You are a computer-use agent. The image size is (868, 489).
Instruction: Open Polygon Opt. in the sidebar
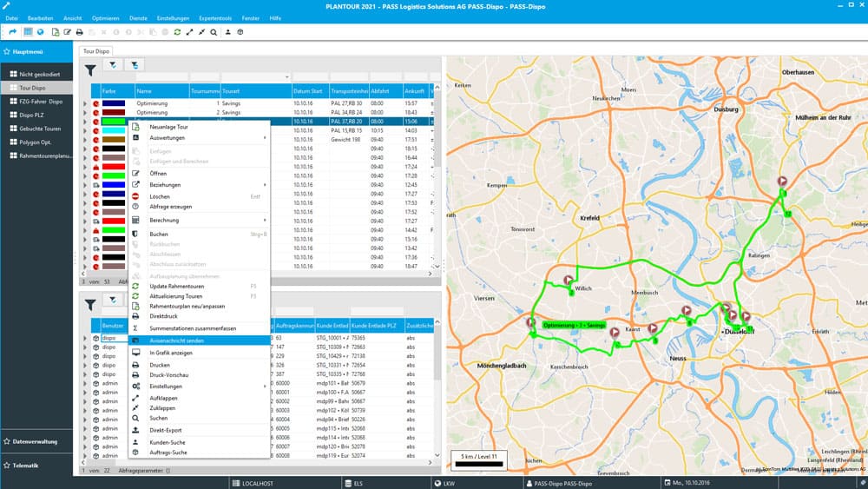pos(36,142)
